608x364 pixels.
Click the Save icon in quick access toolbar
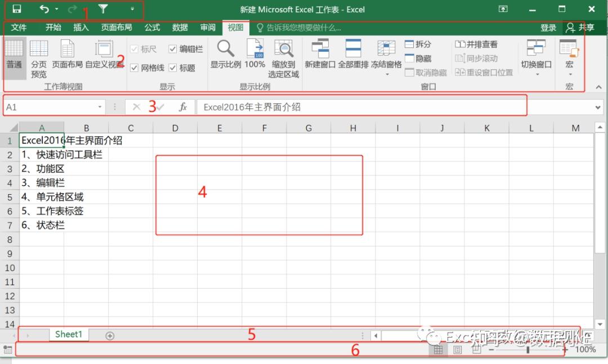16,9
